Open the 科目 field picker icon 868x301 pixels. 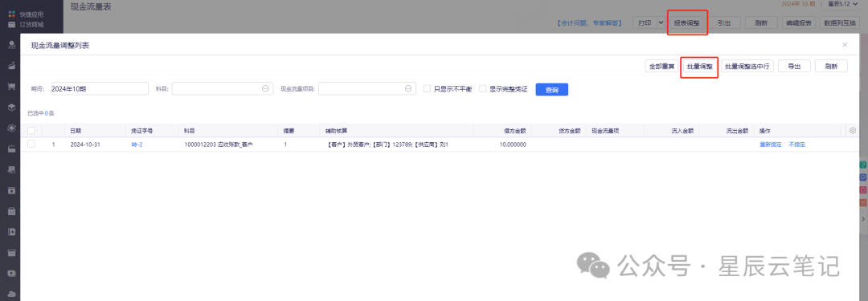point(265,88)
